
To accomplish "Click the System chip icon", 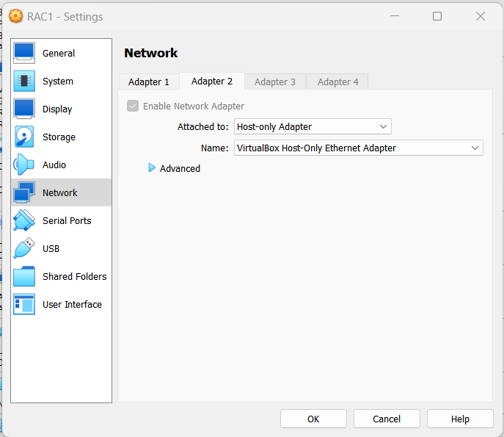I will tap(24, 81).
